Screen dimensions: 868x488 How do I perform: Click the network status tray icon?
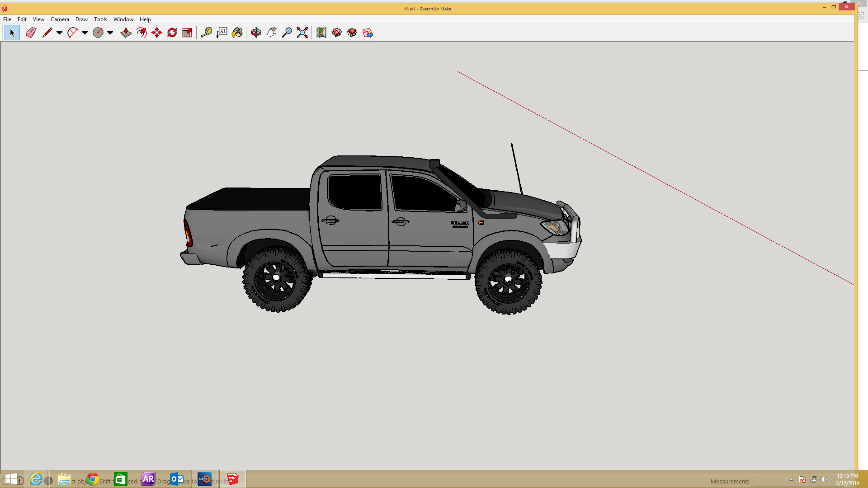click(x=813, y=479)
